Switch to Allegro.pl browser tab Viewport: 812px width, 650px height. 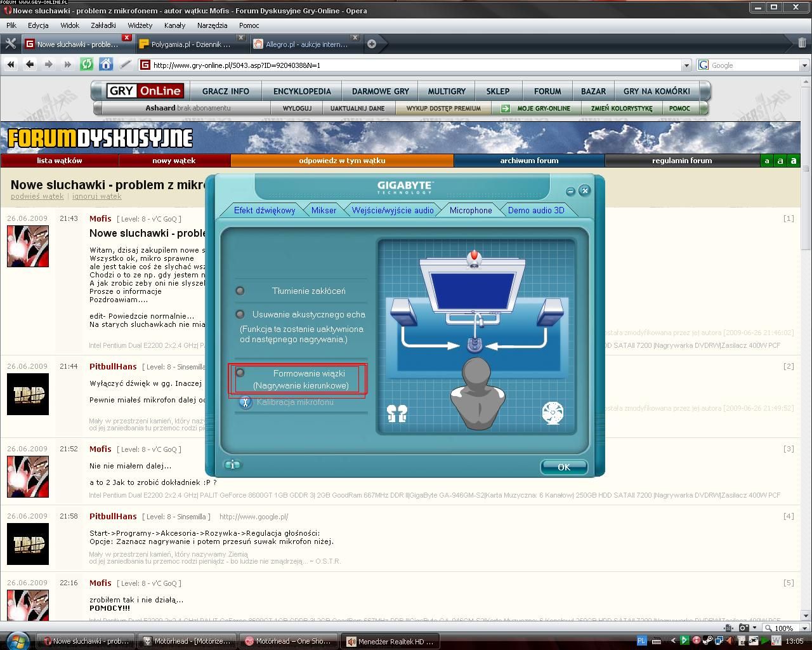point(306,44)
